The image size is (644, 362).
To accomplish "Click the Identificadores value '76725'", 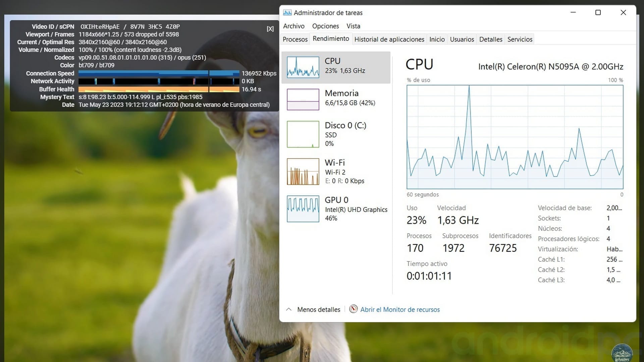I will tap(503, 248).
